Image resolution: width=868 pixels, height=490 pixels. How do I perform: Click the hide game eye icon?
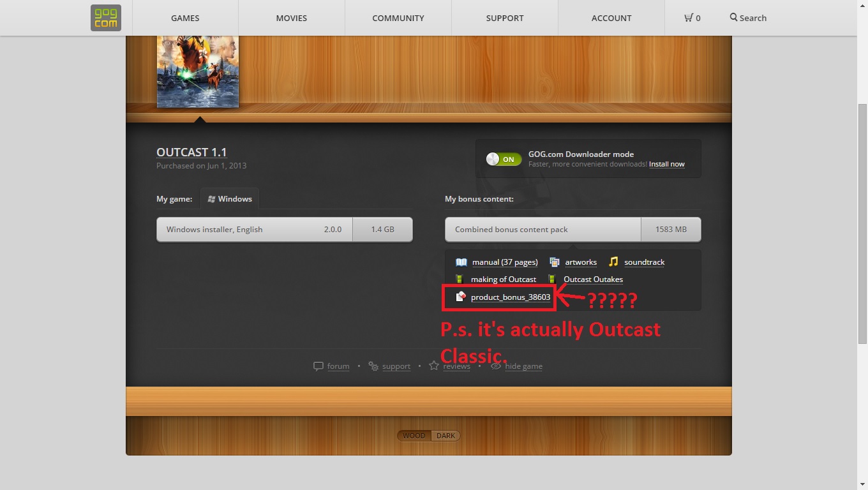coord(496,366)
